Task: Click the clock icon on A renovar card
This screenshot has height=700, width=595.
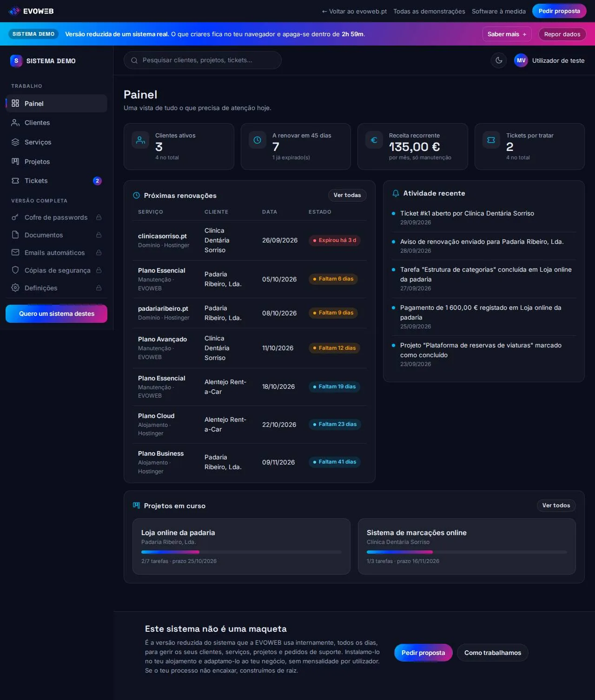Action: tap(258, 140)
